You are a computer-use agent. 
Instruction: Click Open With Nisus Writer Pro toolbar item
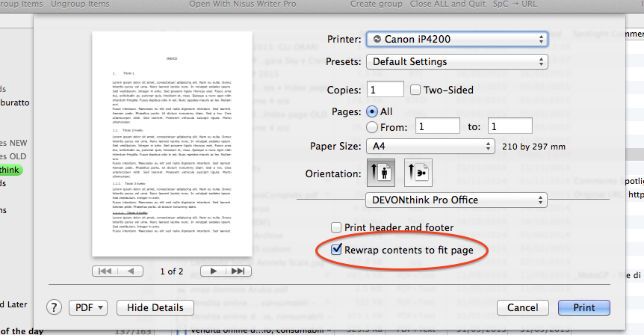pos(242,4)
